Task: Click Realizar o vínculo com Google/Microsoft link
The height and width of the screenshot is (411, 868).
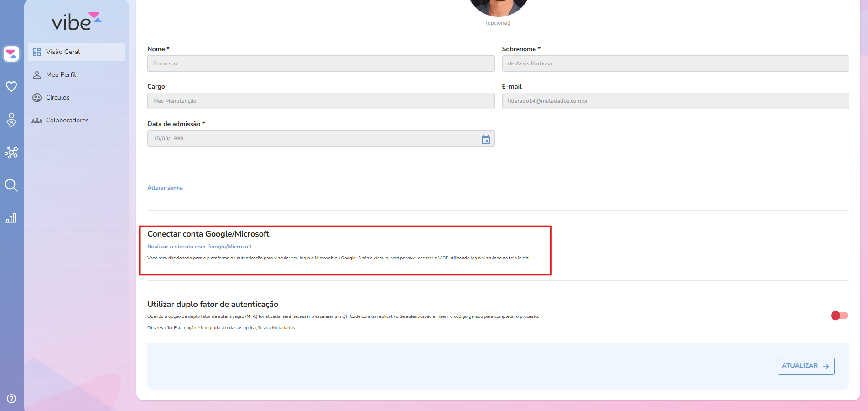Action: click(x=200, y=247)
